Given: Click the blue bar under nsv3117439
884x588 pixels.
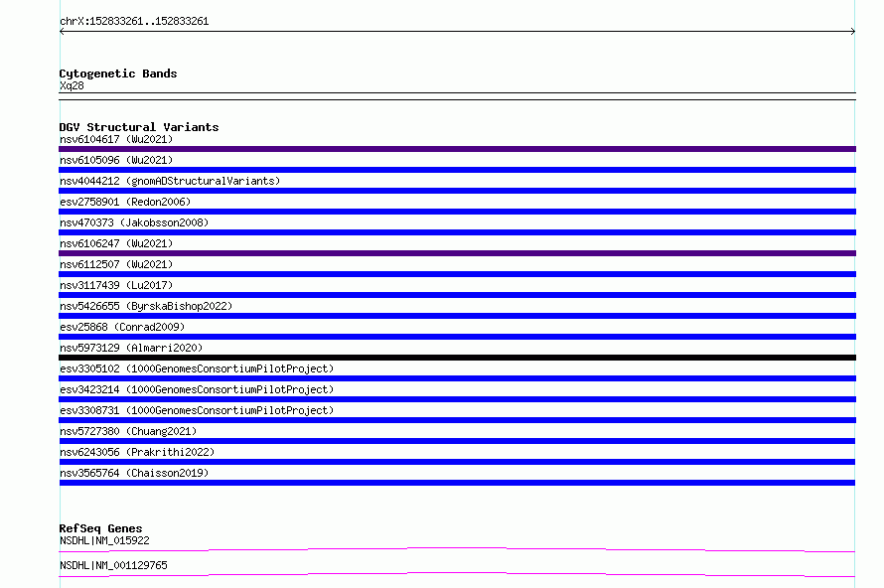Looking at the screenshot, I should [x=457, y=295].
